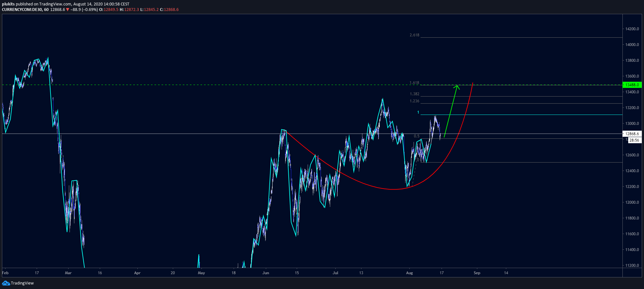Click the author name plukits
This screenshot has width=644, height=289.
(8, 4)
